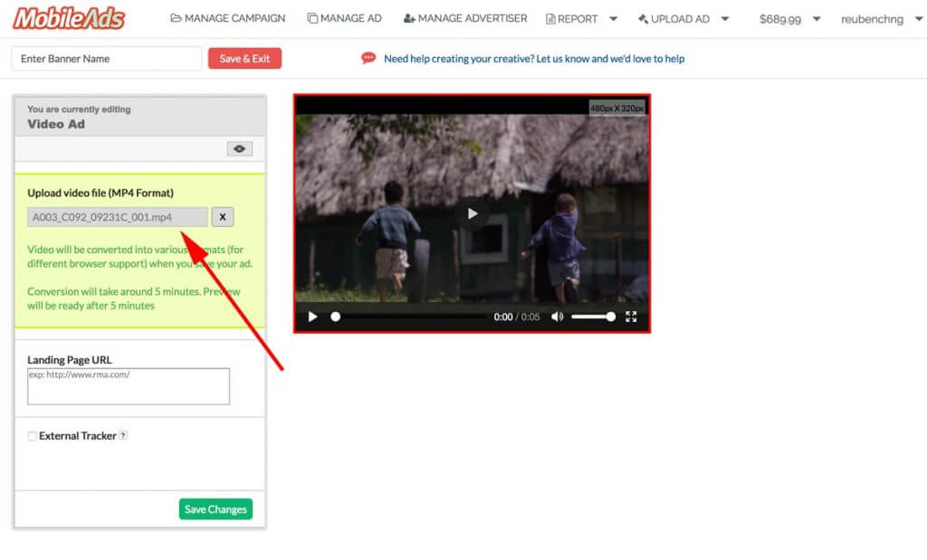The image size is (927, 560).
Task: Remove uploaded video with X button
Action: (x=223, y=217)
